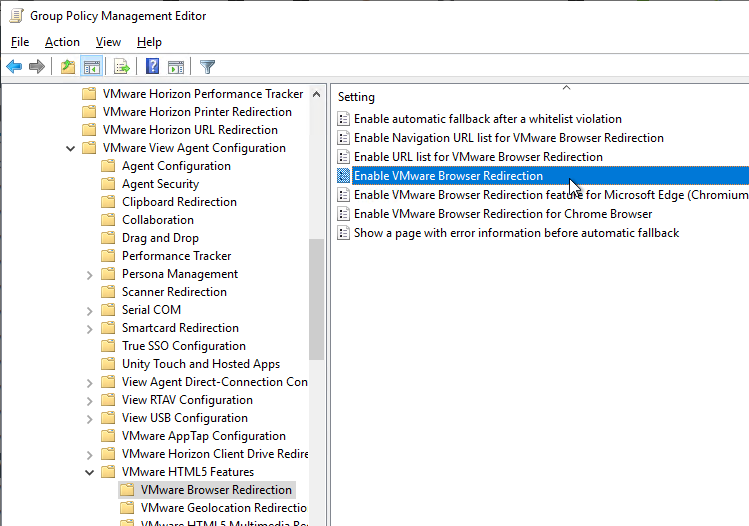Click the Forward arrow toolbar icon

coord(37,66)
